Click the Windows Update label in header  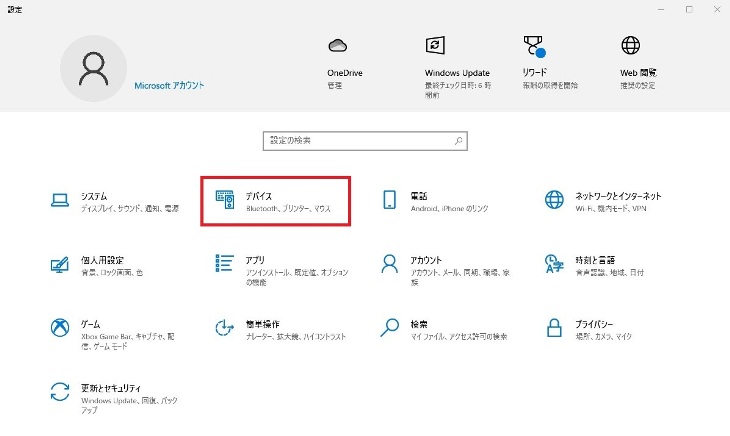point(457,73)
